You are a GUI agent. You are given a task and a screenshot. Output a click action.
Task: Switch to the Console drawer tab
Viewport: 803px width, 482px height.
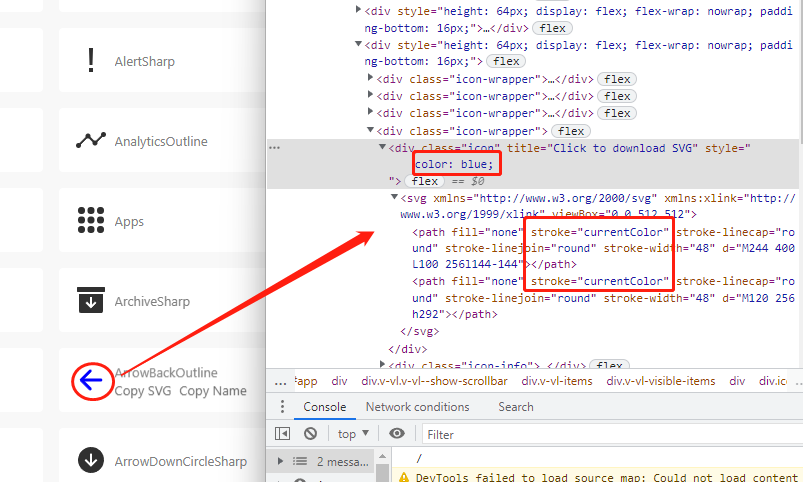click(x=325, y=407)
